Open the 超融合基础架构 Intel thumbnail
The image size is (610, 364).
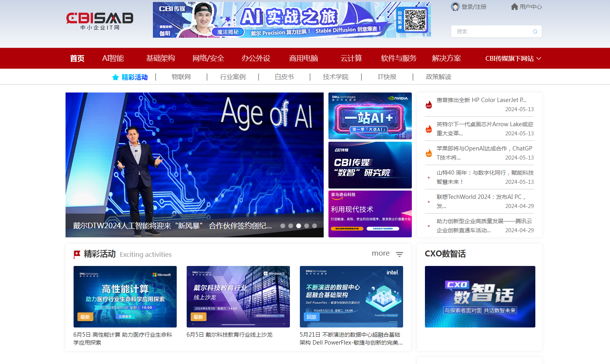351,297
